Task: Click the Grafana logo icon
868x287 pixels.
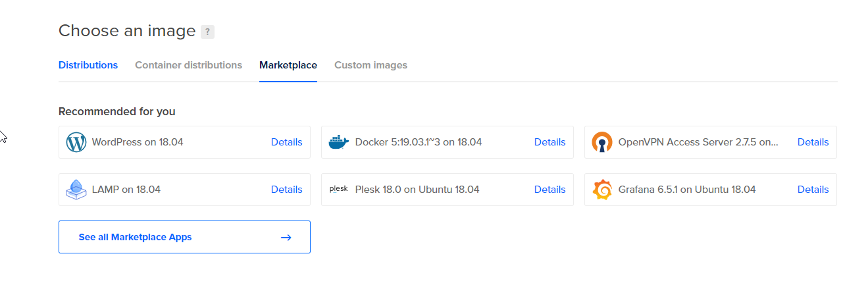Action: coord(602,190)
